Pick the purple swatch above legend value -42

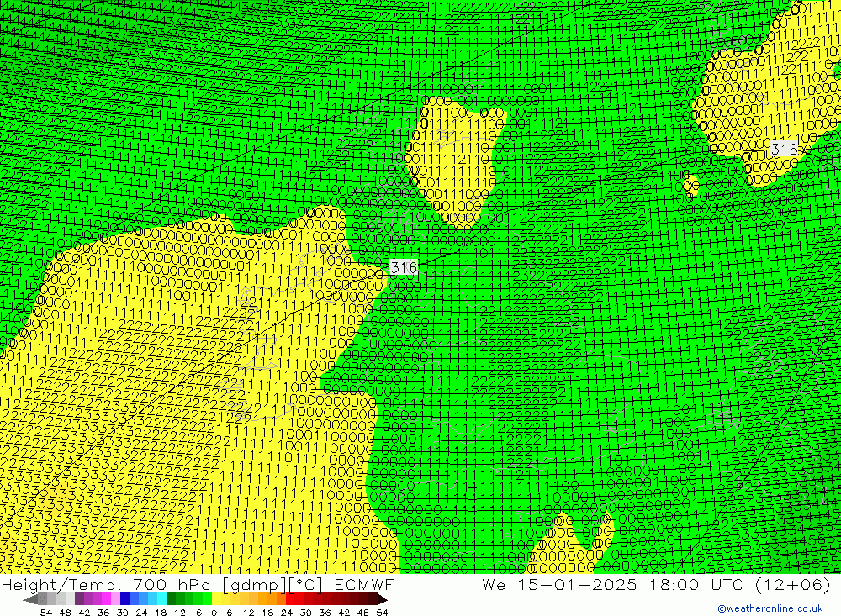point(79,599)
